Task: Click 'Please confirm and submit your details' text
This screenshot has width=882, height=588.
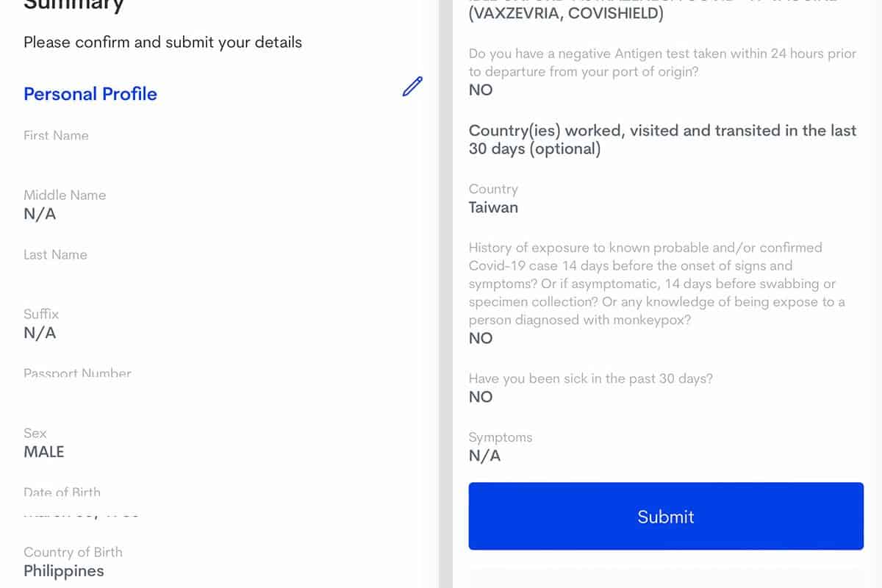Action: point(162,42)
